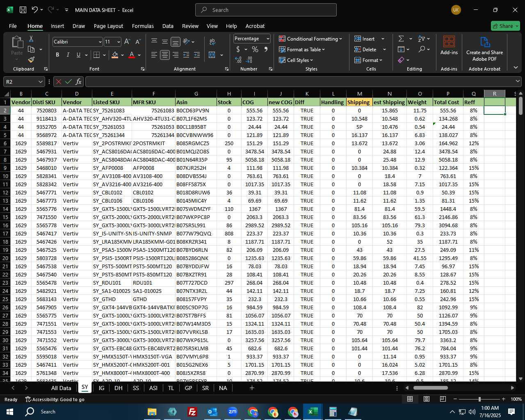The height and width of the screenshot is (420, 525).
Task: Open FileZilla from the taskbar
Action: click(192, 412)
